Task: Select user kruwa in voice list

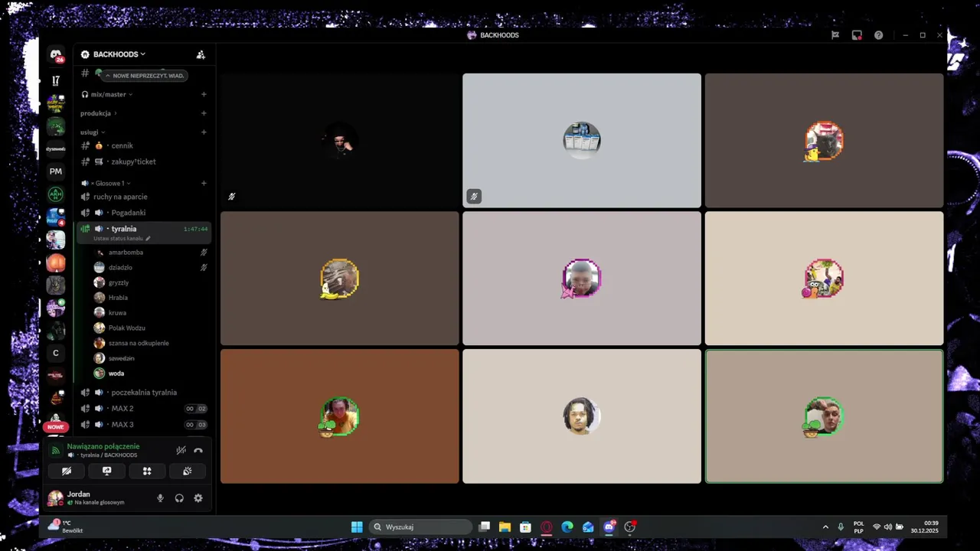Action: coord(151,313)
